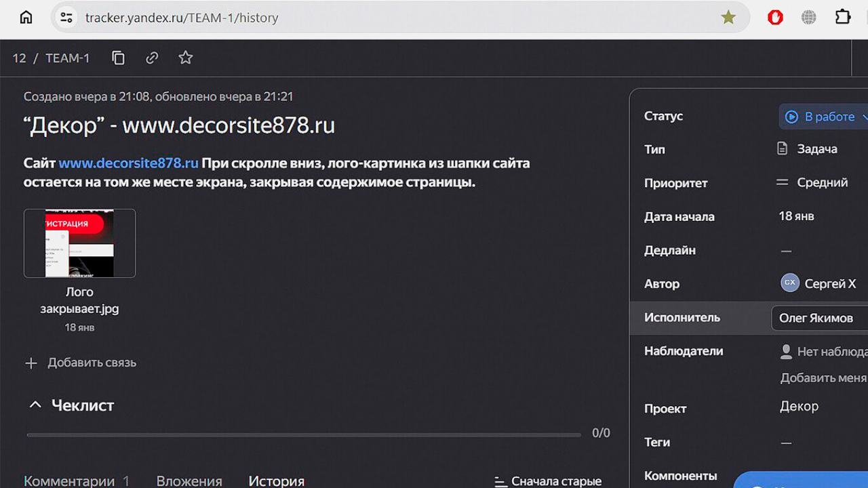
Task: Click the Исполнитель field Олег Якимов
Action: click(820, 318)
